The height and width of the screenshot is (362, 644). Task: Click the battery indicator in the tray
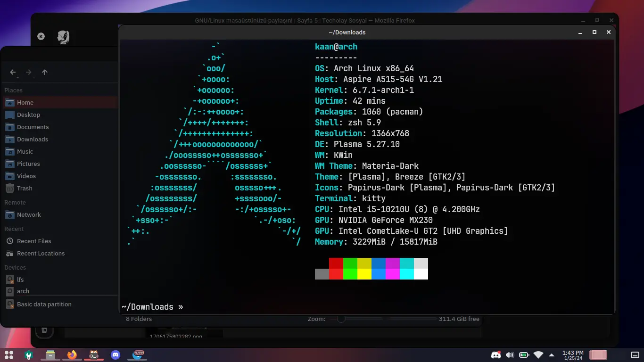(524, 354)
